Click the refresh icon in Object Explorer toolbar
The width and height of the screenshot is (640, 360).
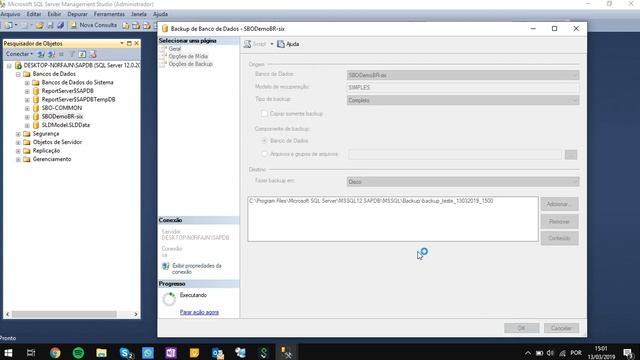pyautogui.click(x=82, y=54)
